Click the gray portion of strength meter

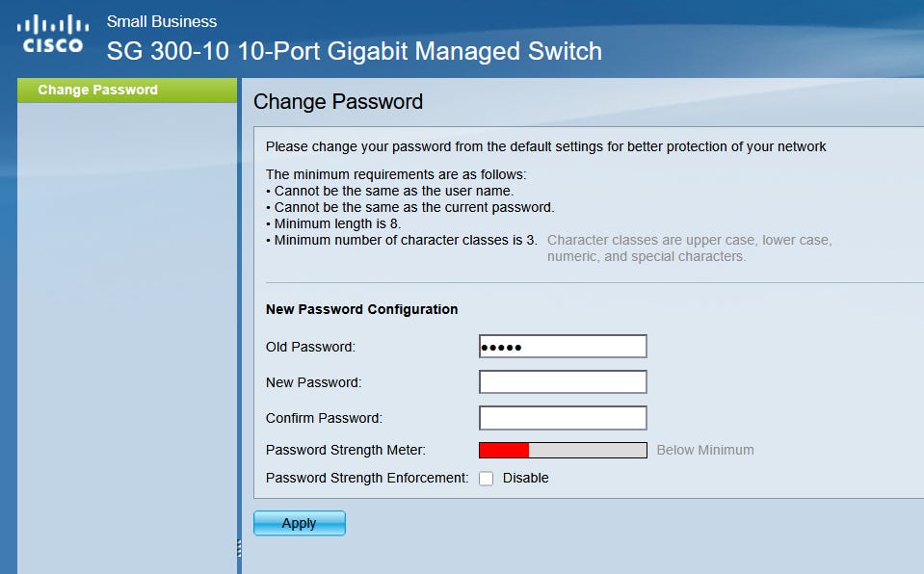tap(588, 450)
